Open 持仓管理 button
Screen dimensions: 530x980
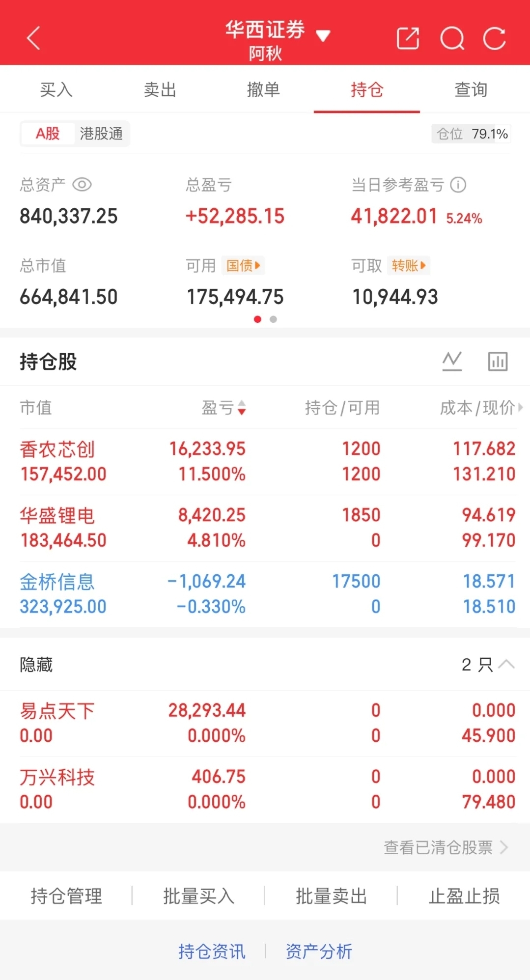coord(66,896)
